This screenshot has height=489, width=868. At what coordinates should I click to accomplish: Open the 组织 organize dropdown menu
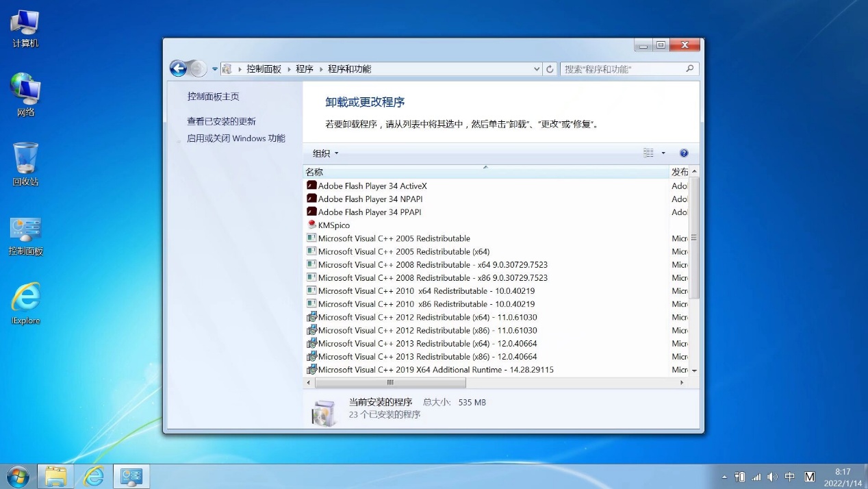tap(325, 153)
